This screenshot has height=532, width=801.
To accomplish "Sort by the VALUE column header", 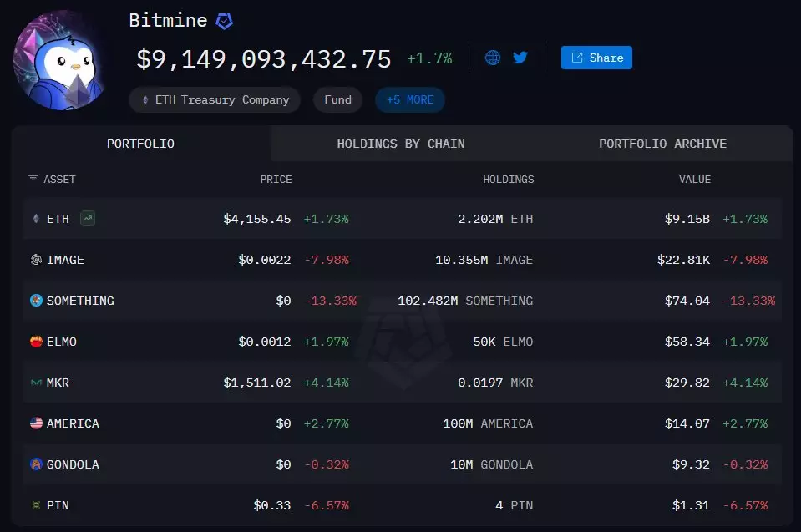I will (694, 179).
